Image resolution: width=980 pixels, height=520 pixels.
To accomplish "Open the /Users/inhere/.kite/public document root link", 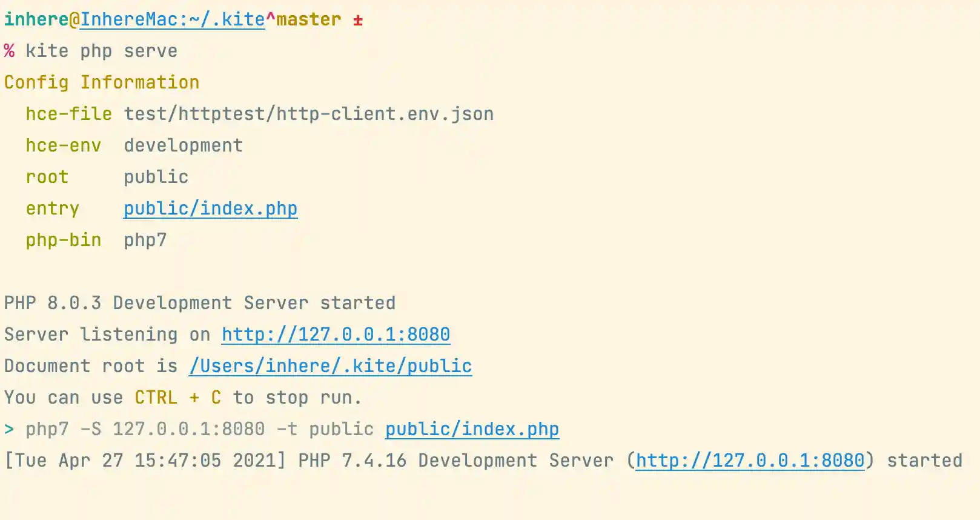I will click(330, 366).
